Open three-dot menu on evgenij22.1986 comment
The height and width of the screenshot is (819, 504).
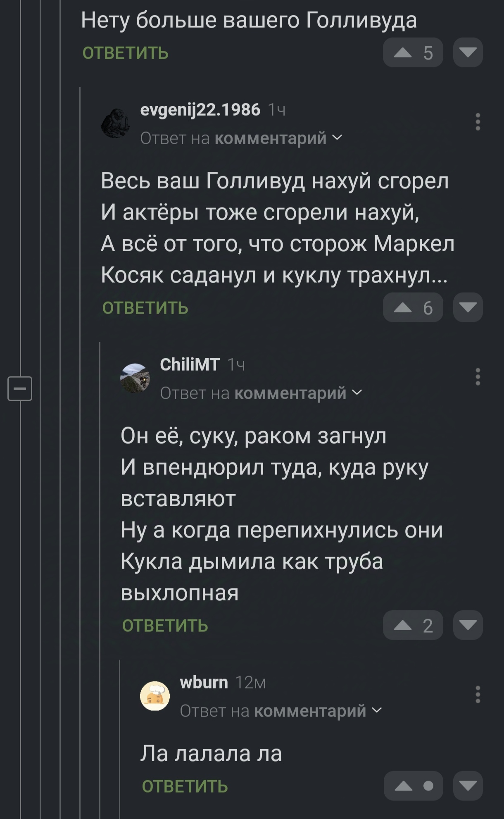click(x=478, y=122)
